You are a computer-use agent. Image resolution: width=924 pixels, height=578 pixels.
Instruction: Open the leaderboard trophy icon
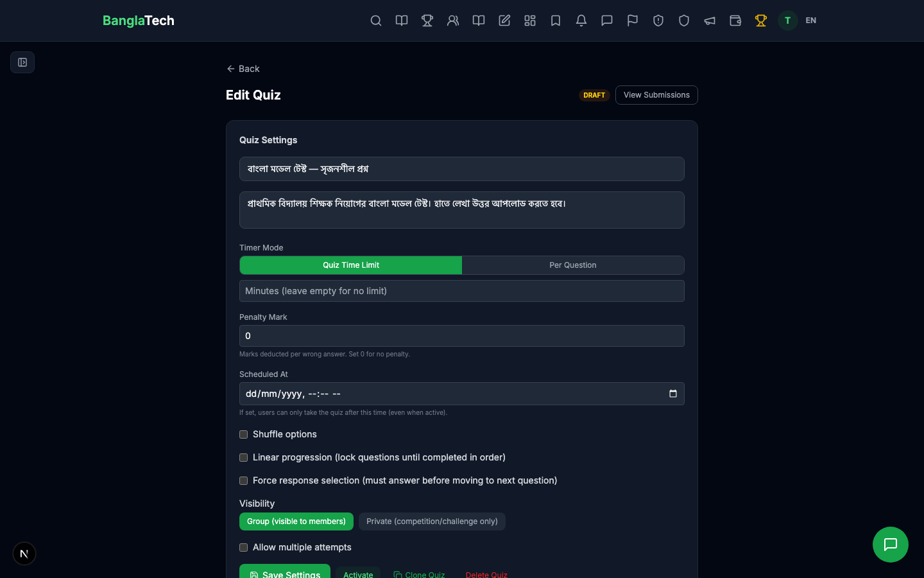pyautogui.click(x=427, y=21)
